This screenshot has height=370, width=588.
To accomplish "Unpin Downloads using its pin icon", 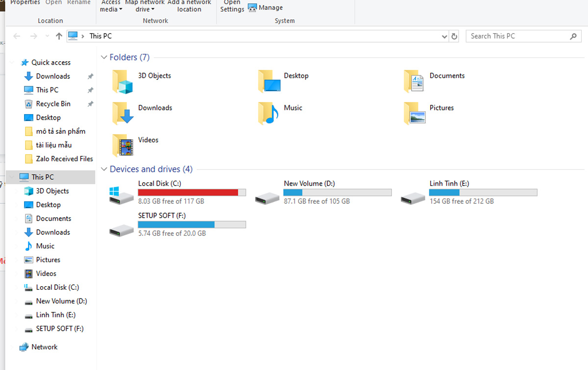I will pyautogui.click(x=90, y=76).
